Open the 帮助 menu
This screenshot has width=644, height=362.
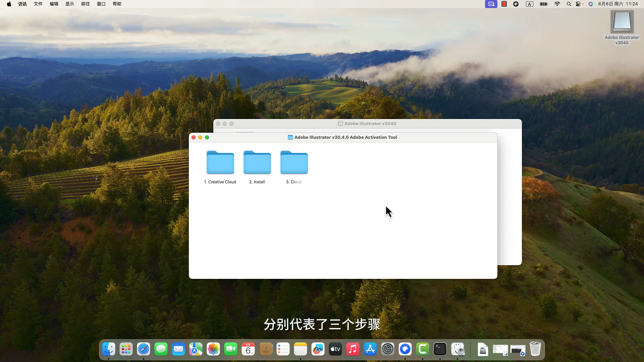coord(117,4)
